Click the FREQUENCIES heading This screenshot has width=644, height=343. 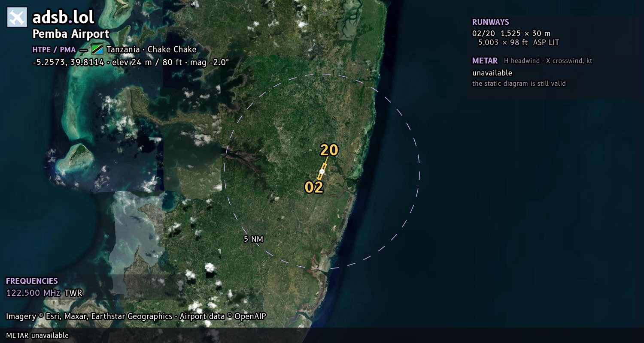(x=32, y=281)
